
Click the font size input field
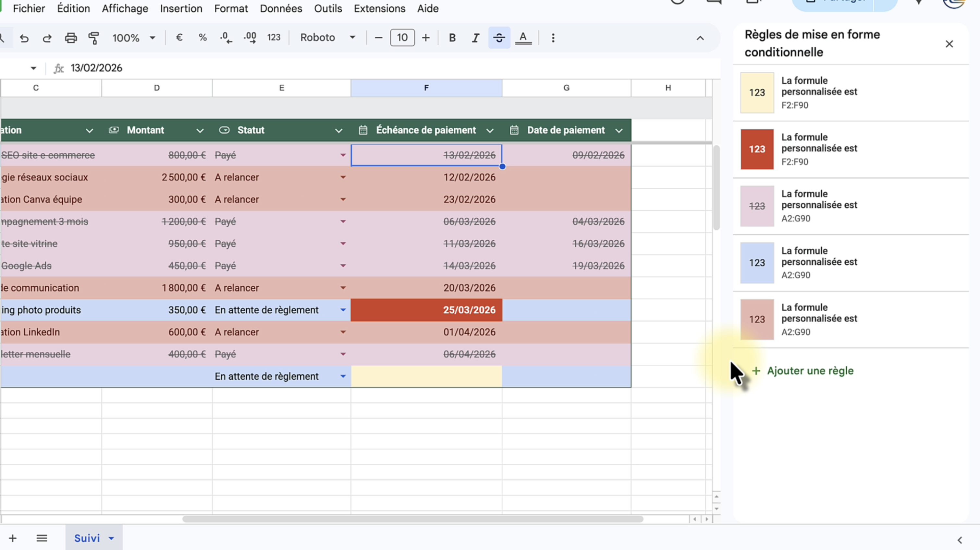point(402,38)
